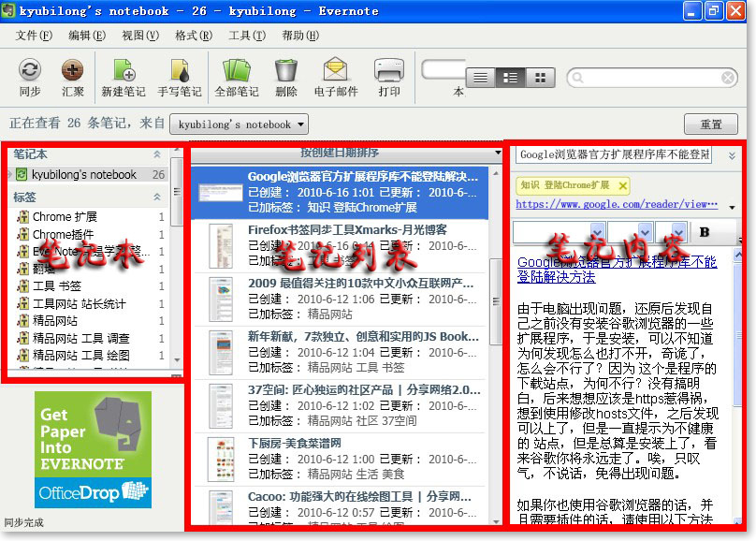Viewport: 756px width, 541px height.
Task: Select kyubilong's notebook in sidebar
Action: pyautogui.click(x=90, y=174)
